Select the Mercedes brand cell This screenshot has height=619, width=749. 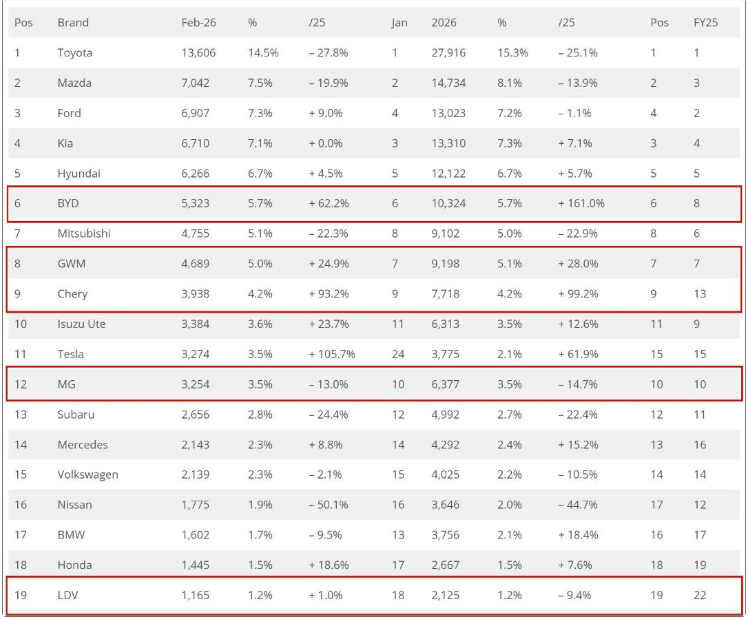click(x=83, y=444)
